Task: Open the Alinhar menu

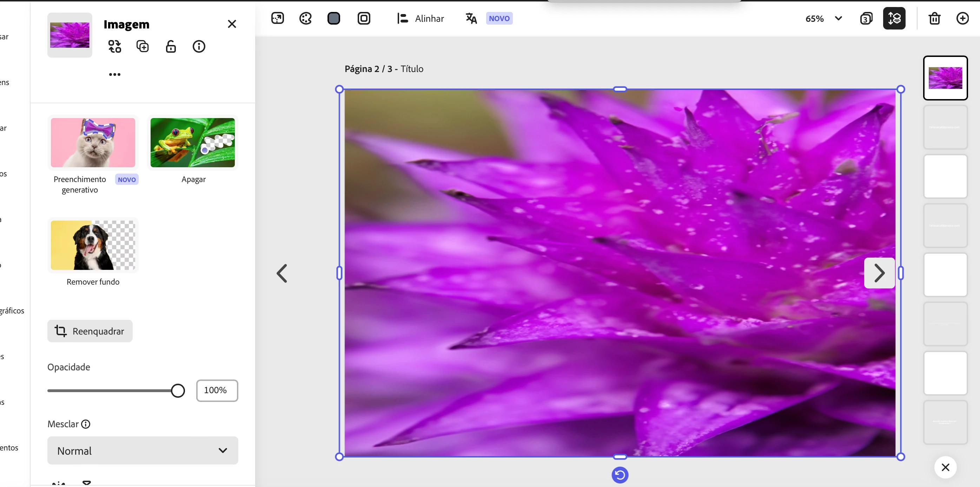Action: [x=421, y=18]
